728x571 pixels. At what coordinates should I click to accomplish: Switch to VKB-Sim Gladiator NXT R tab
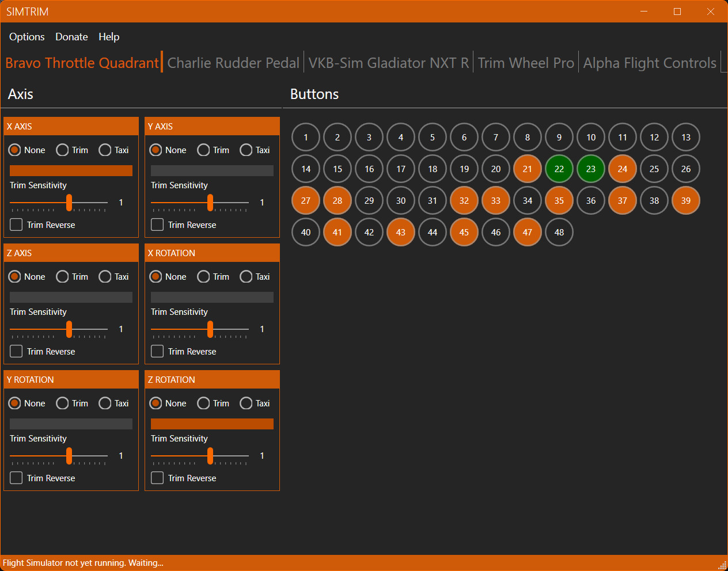(389, 63)
